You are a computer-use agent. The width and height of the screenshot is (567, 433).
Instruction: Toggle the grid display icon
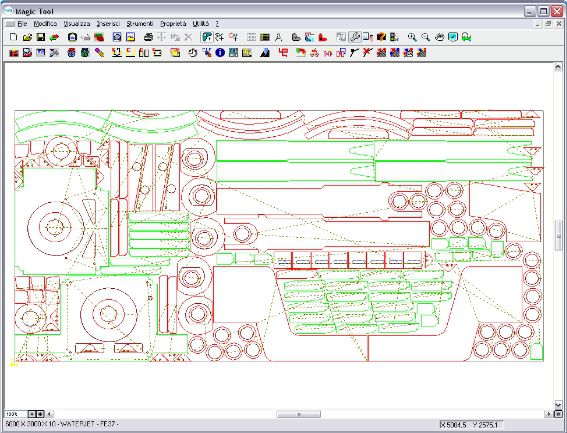(x=251, y=37)
